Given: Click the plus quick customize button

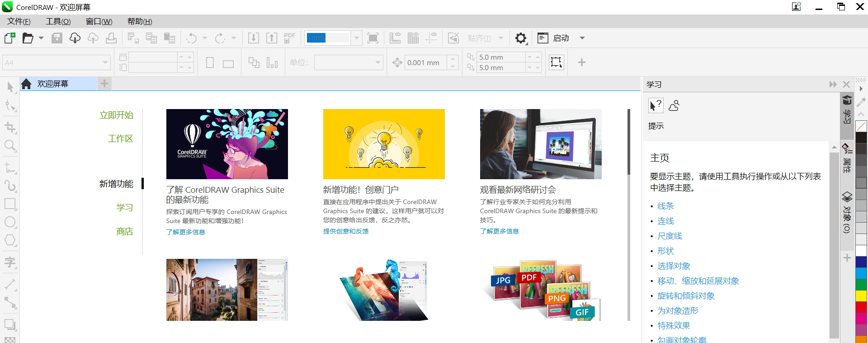Looking at the screenshot, I should (582, 62).
